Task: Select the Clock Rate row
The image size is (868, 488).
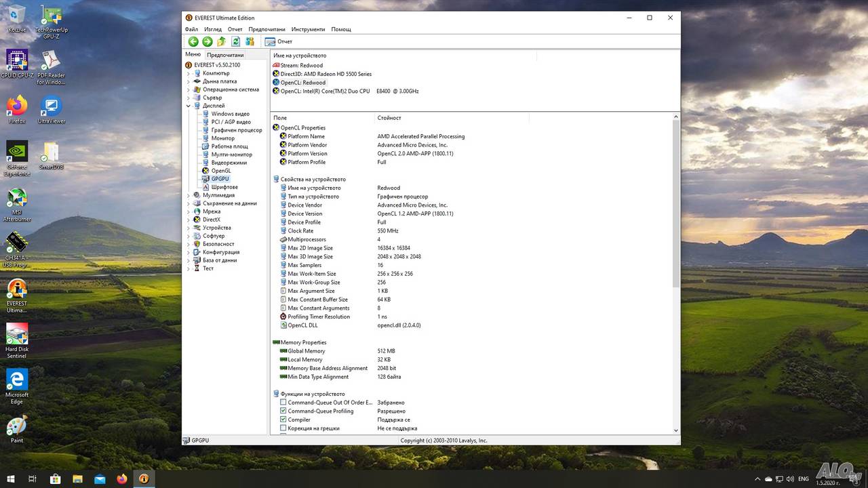Action: (471, 231)
